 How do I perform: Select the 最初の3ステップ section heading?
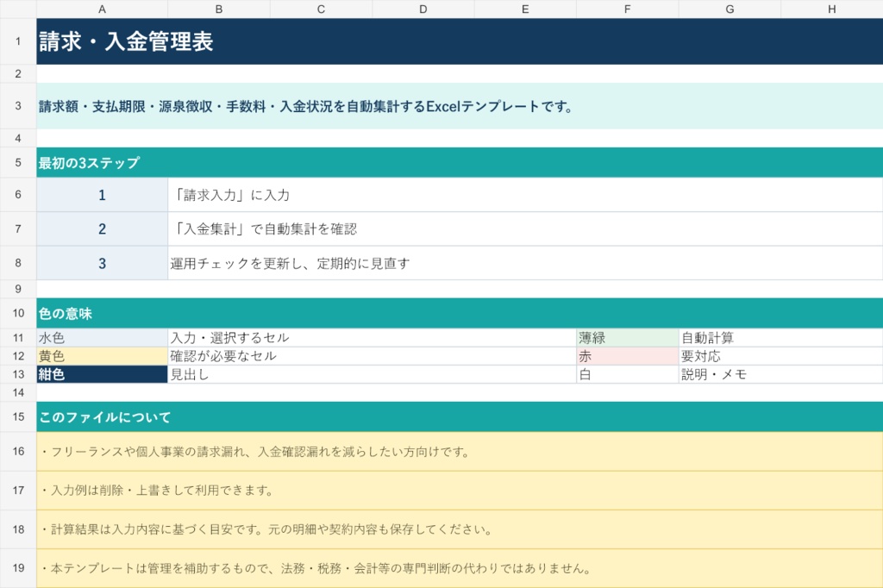(x=460, y=163)
